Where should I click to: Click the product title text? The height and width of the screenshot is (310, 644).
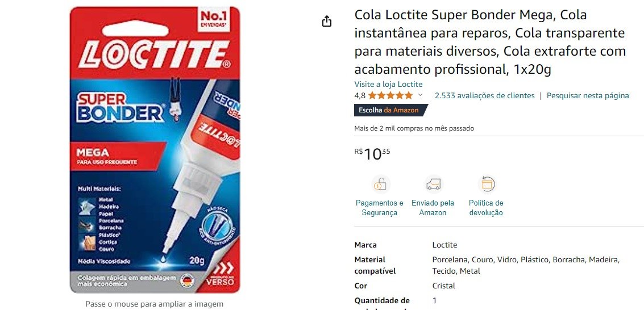(x=490, y=42)
